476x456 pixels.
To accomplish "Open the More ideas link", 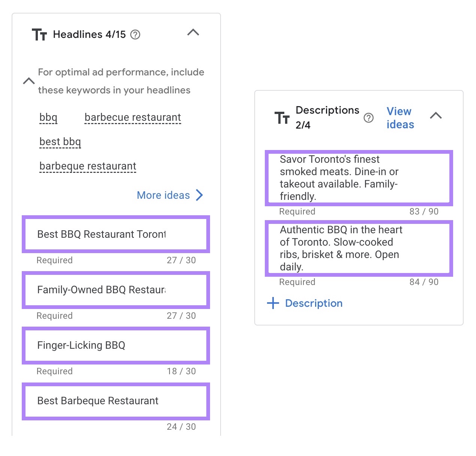I will 164,195.
